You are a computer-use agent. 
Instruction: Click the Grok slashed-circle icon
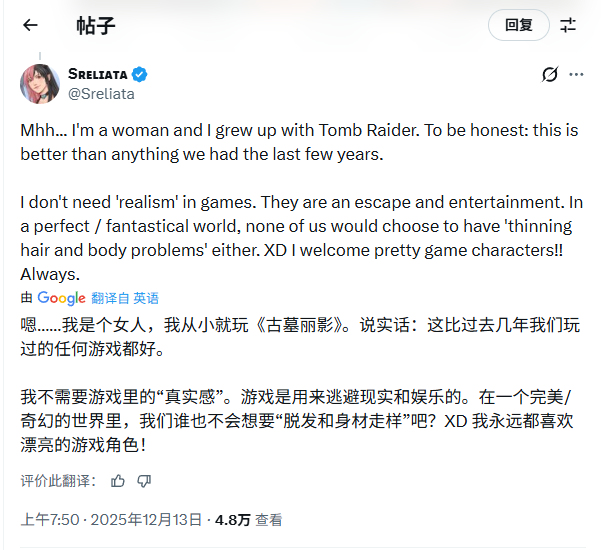[x=548, y=75]
